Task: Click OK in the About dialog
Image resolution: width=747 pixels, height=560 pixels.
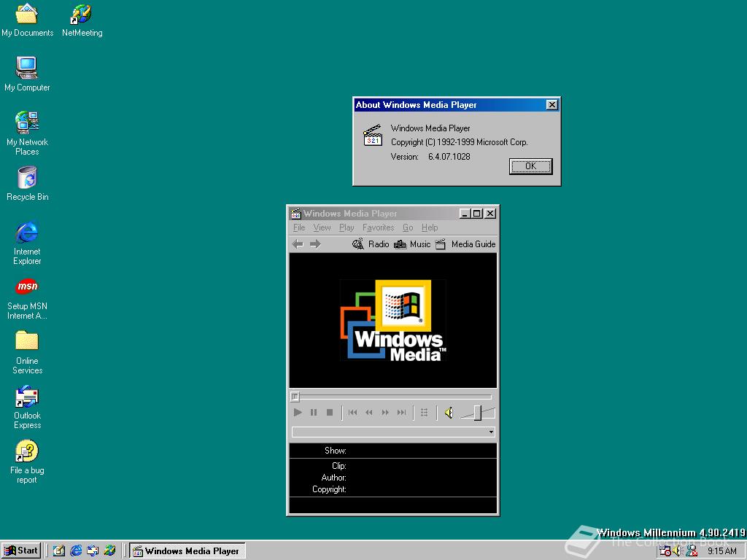Action: coord(530,166)
